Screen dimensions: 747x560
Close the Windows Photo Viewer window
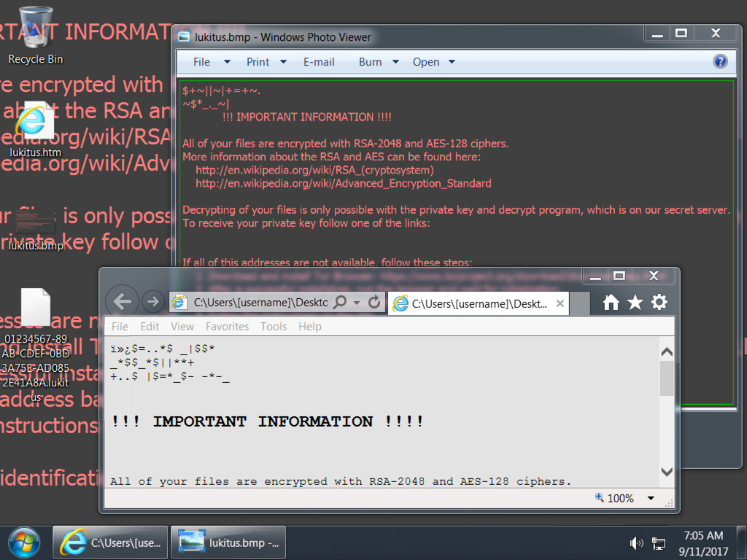[x=716, y=34]
